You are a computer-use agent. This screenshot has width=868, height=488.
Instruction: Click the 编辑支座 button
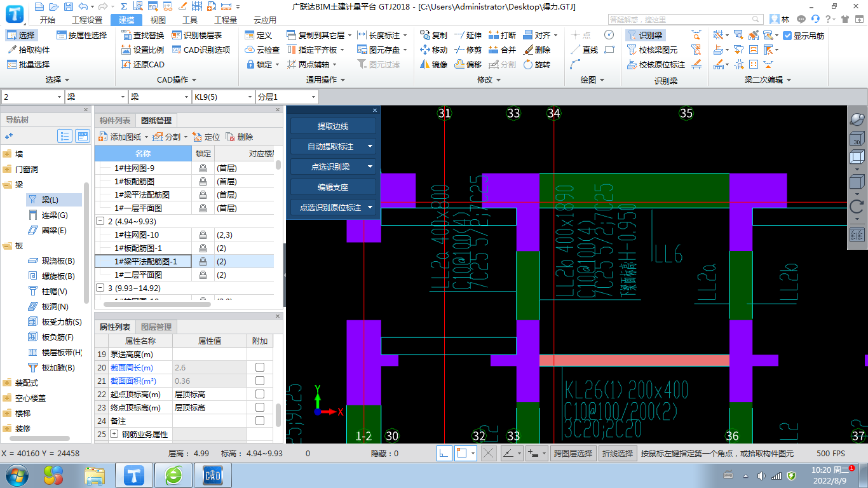(333, 187)
